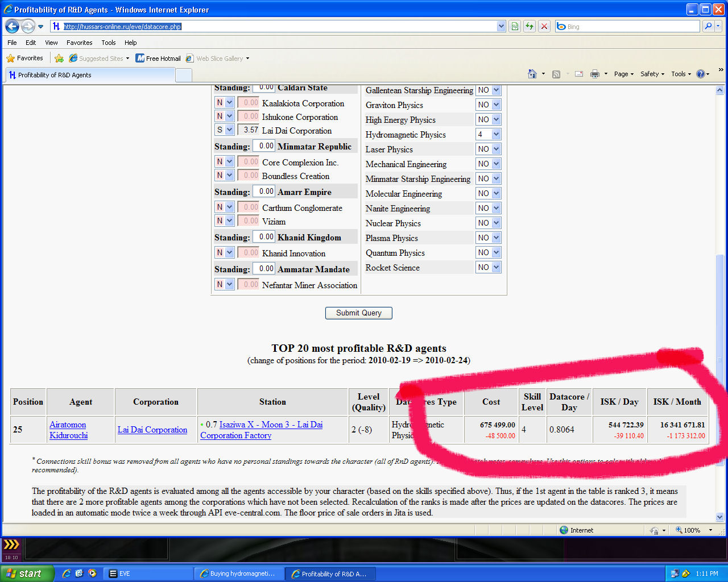This screenshot has width=728, height=582.
Task: Open the Lai Dai Corporation S dropdown
Action: click(x=225, y=130)
